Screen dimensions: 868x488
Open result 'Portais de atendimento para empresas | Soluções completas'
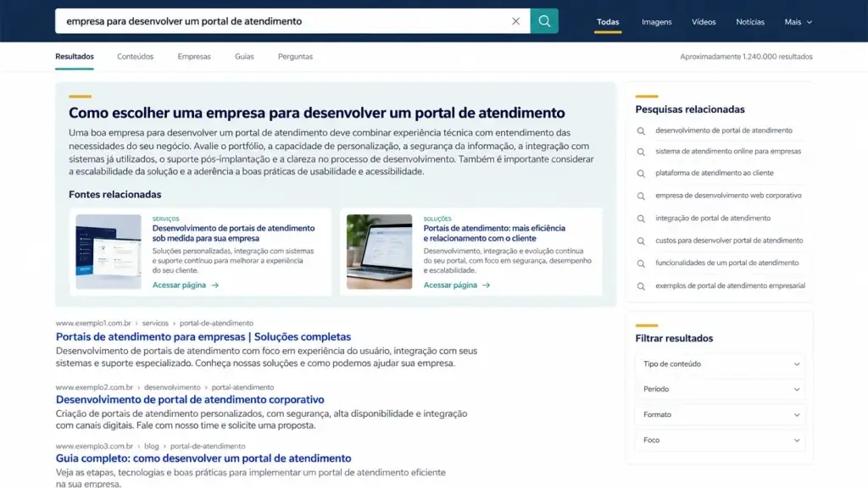[x=203, y=336]
